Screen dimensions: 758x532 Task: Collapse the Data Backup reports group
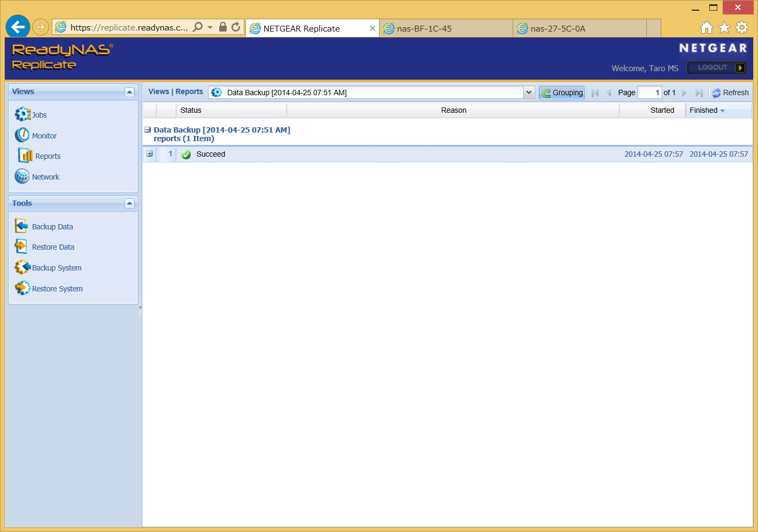pyautogui.click(x=148, y=130)
